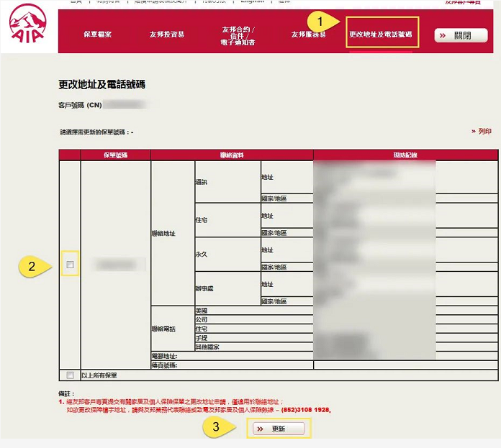
Task: Select the 更改地址及電話號碼 tab
Action: coord(381,34)
